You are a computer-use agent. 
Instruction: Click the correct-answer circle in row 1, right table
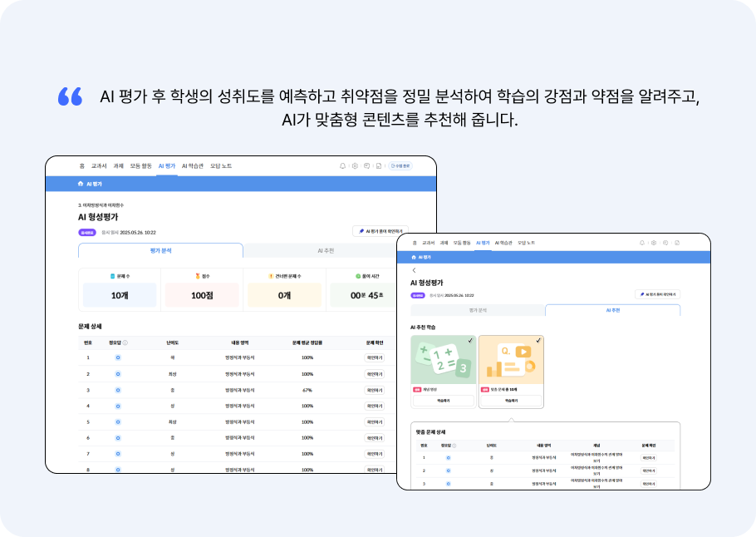pos(449,458)
